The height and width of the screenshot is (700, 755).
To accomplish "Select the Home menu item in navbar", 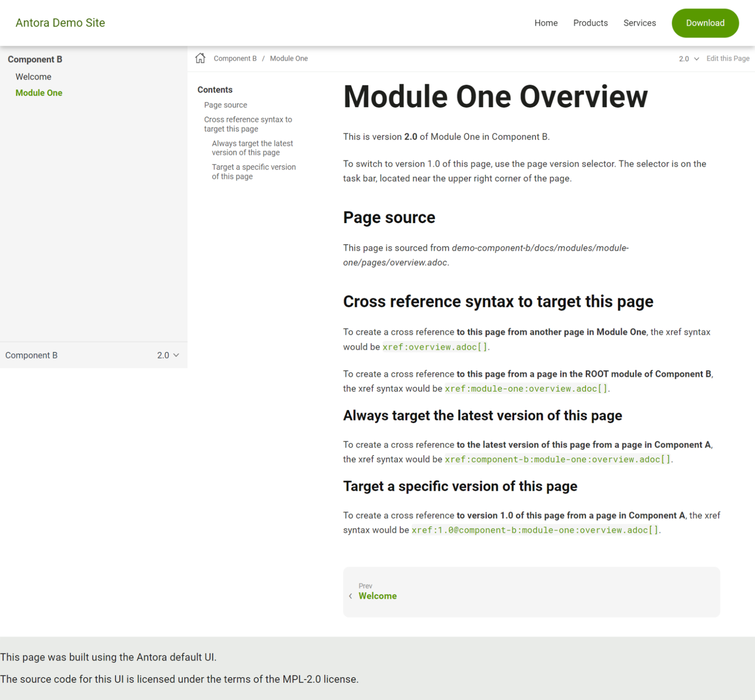I will [x=546, y=22].
